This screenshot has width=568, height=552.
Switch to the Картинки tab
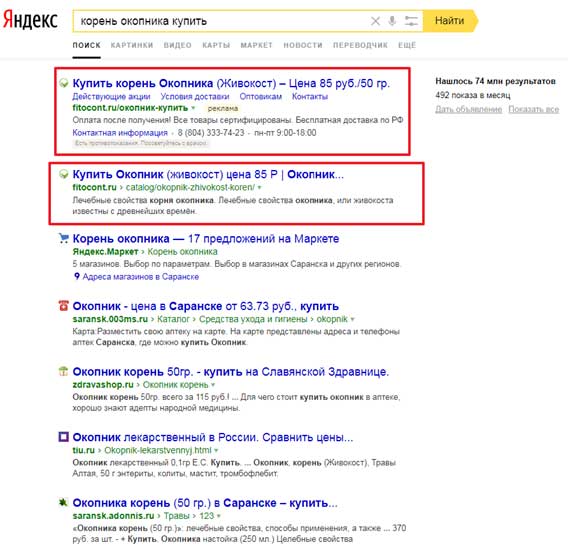click(x=132, y=45)
